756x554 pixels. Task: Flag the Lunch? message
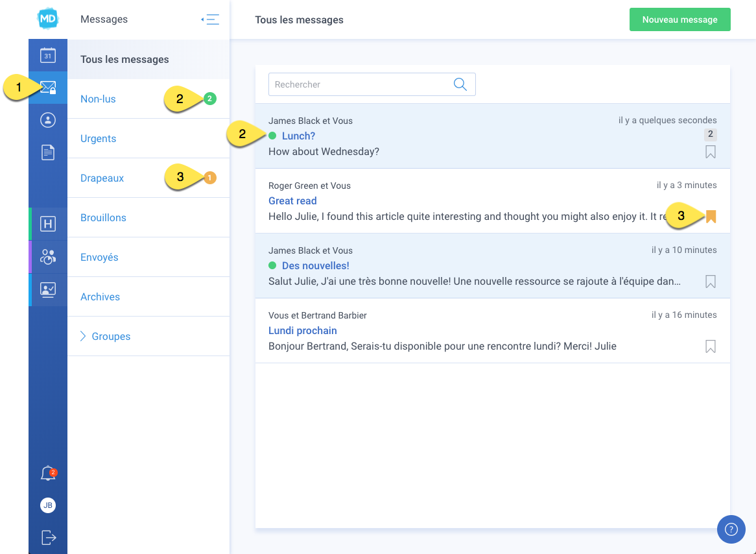click(711, 152)
